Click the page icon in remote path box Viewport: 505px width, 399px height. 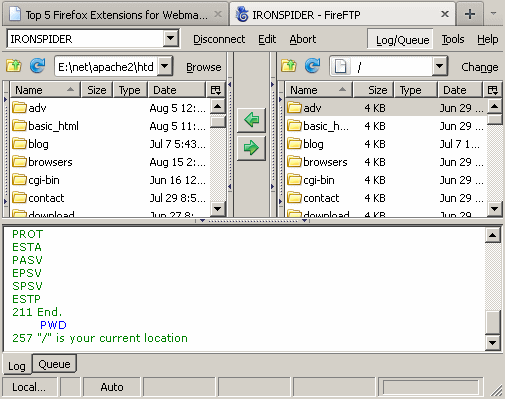coord(340,67)
